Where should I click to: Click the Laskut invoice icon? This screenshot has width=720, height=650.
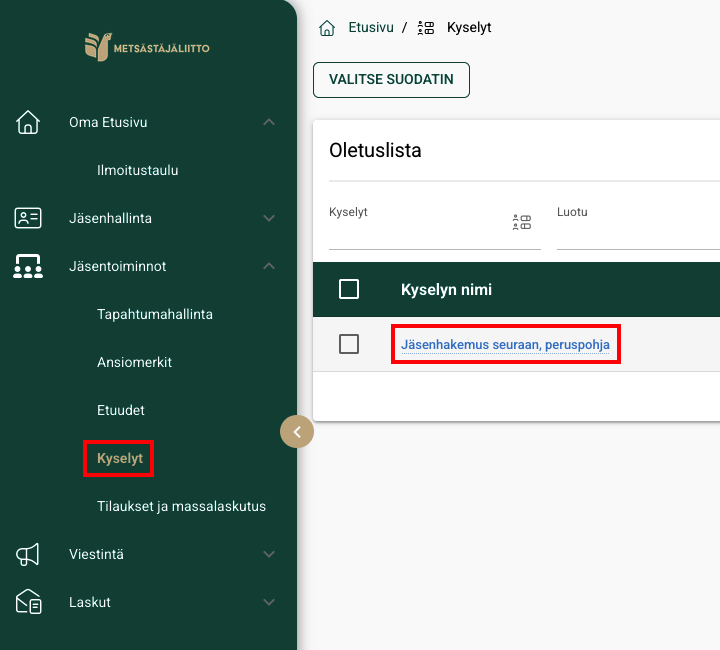[28, 602]
